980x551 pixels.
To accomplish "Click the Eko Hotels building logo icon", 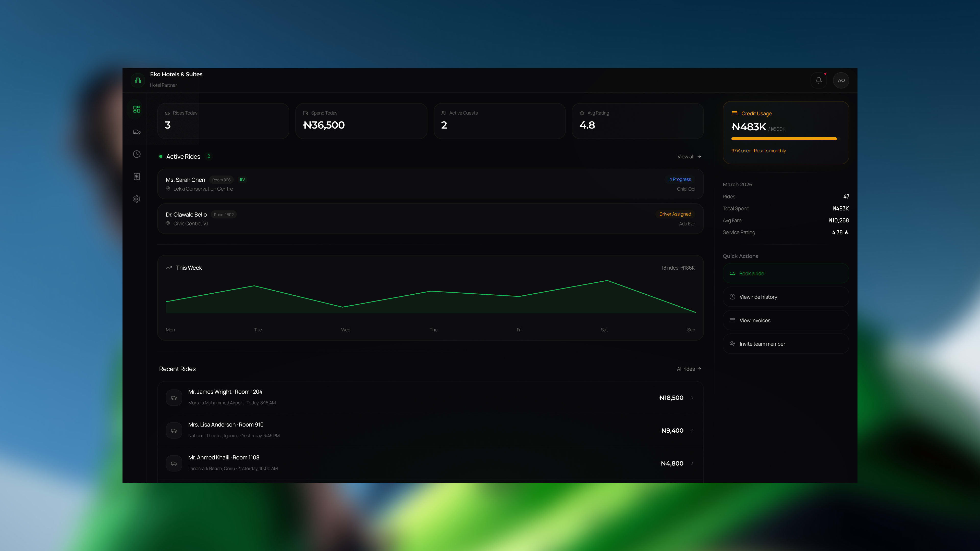I will (138, 80).
